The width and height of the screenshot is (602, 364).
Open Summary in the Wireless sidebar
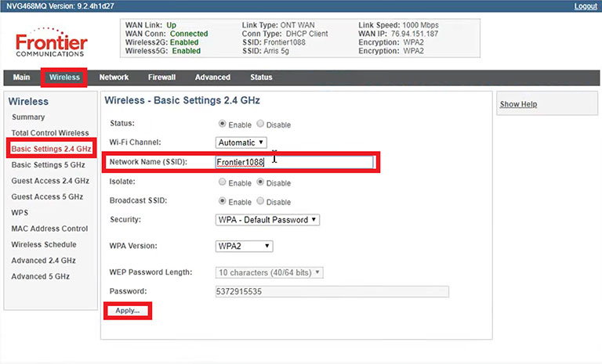coord(28,117)
